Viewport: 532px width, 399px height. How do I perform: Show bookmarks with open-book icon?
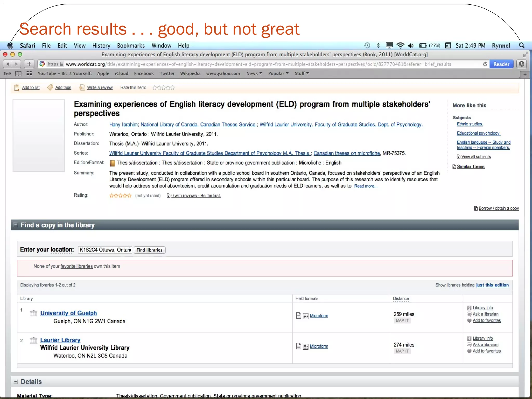(18, 74)
